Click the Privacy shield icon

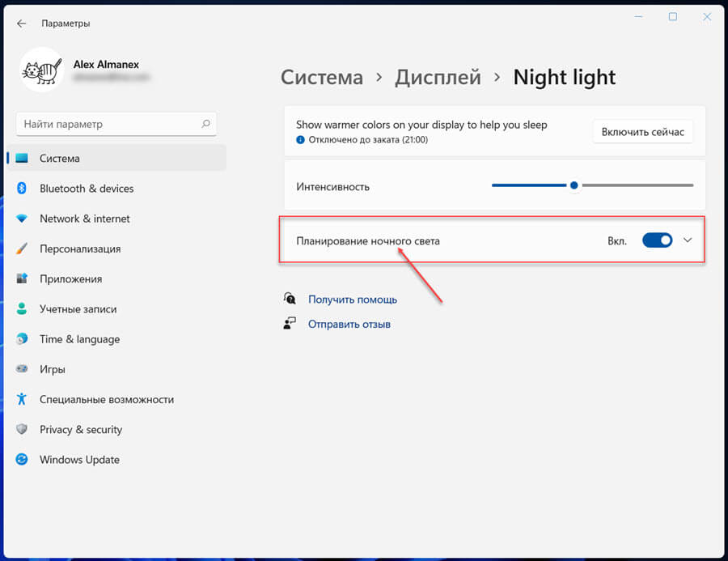[21, 429]
